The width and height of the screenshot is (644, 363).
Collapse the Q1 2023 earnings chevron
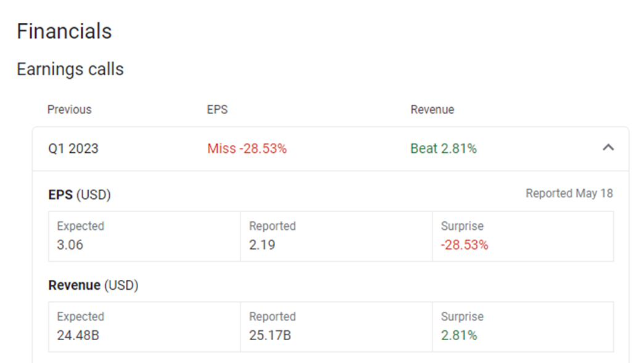pyautogui.click(x=608, y=148)
